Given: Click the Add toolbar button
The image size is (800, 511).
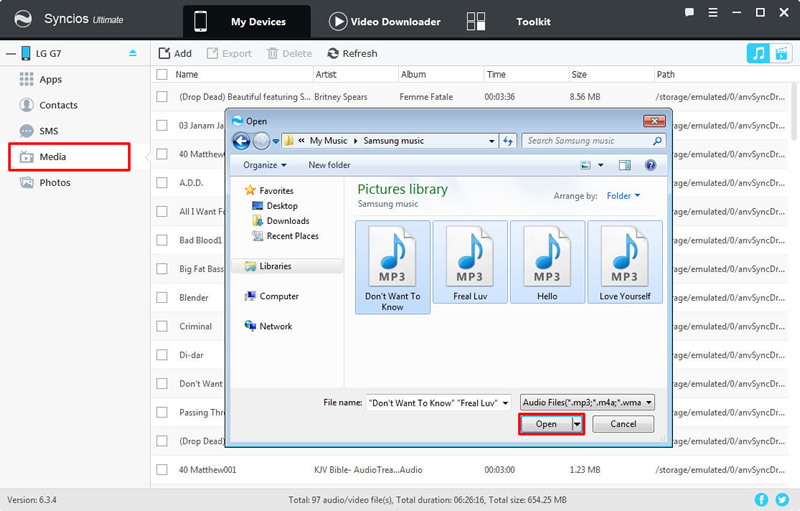Looking at the screenshot, I should [x=175, y=54].
